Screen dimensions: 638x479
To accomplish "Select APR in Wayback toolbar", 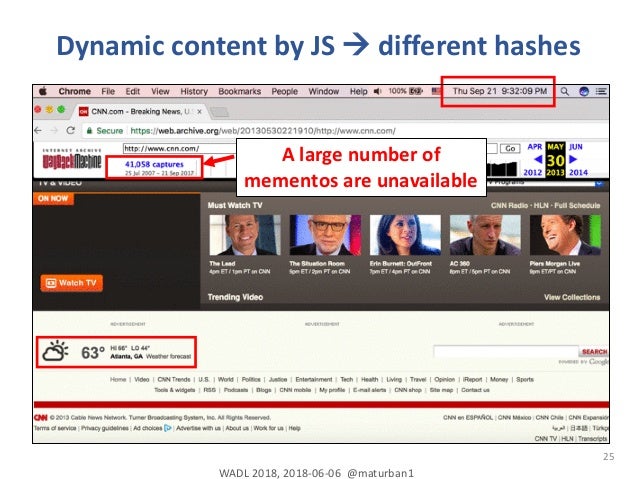I will tap(535, 147).
